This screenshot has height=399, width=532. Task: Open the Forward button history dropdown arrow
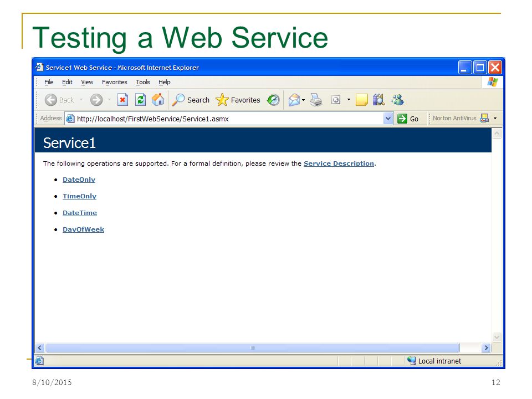tap(109, 100)
